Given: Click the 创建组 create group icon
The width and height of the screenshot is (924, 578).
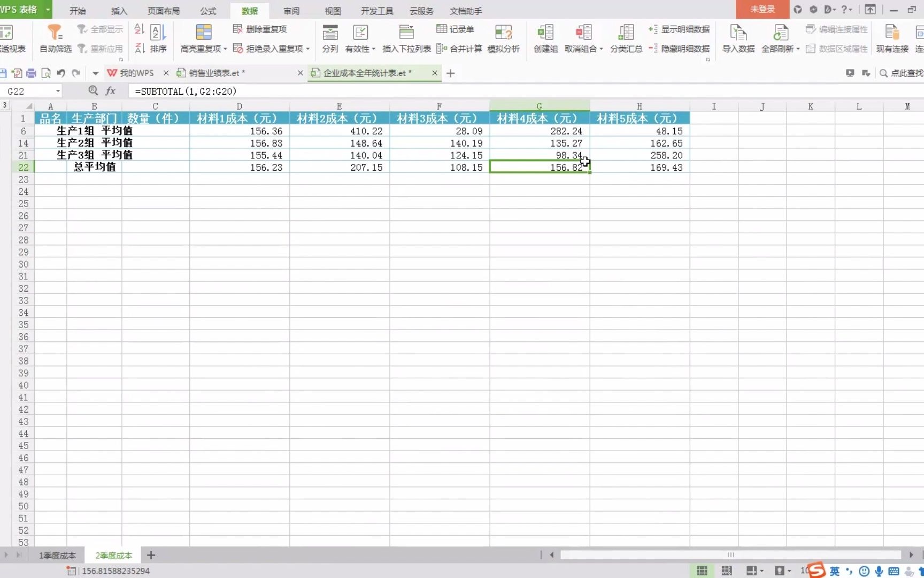Looking at the screenshot, I should coord(545,33).
